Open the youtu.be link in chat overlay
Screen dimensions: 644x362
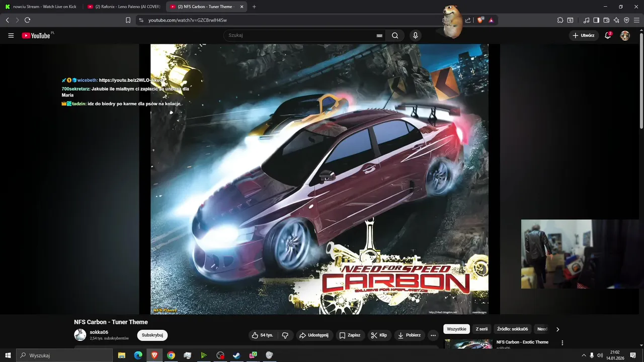coord(132,80)
